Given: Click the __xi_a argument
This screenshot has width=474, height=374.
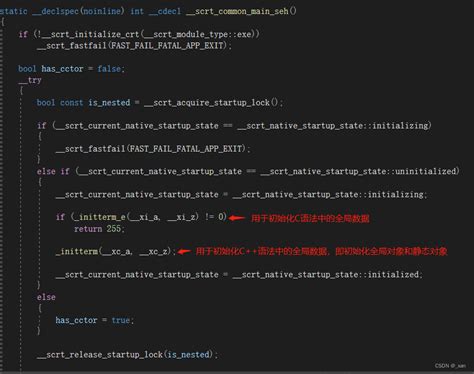Looking at the screenshot, I should pos(144,217).
